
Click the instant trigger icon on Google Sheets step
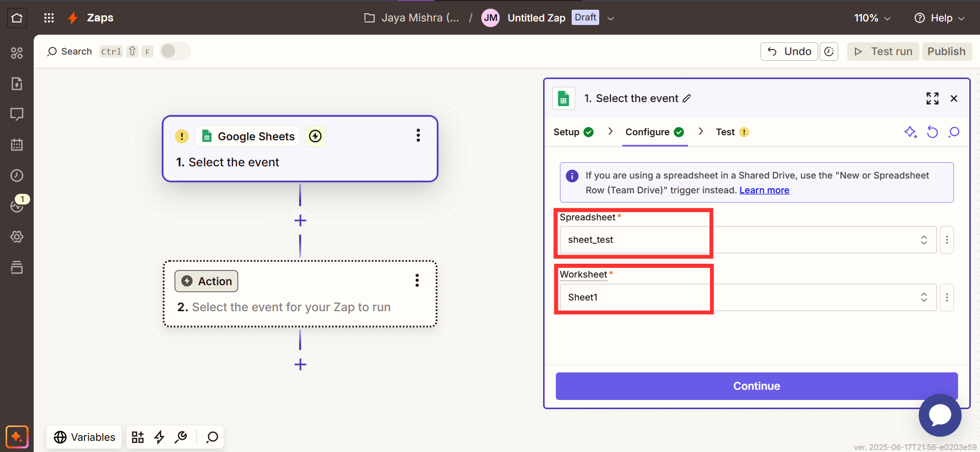coord(315,136)
